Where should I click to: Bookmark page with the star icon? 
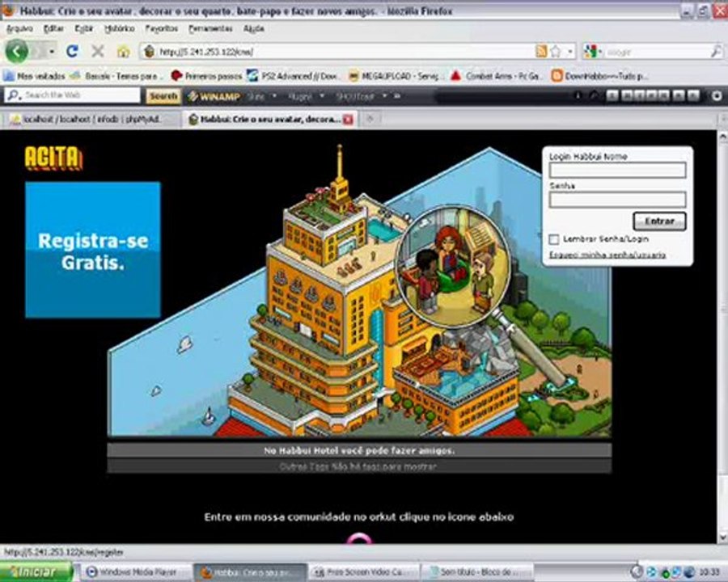[555, 51]
